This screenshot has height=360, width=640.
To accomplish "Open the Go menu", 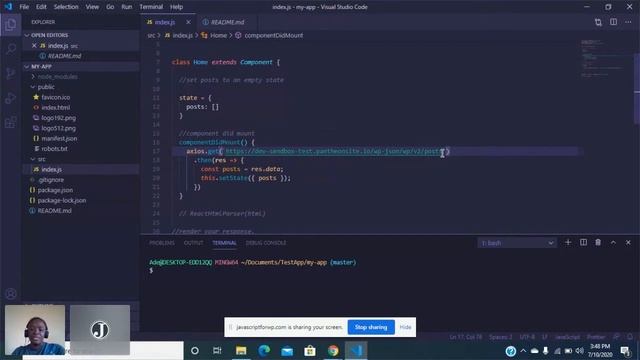I will coord(110,7).
